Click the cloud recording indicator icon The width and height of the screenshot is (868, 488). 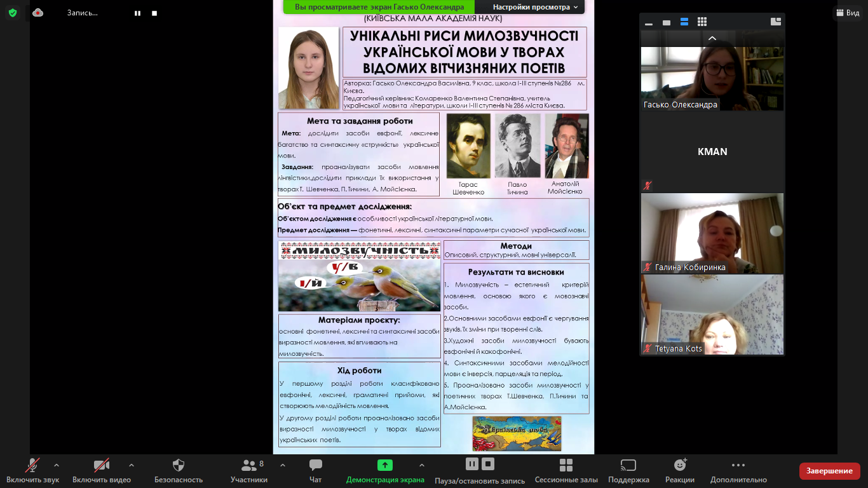pyautogui.click(x=38, y=12)
